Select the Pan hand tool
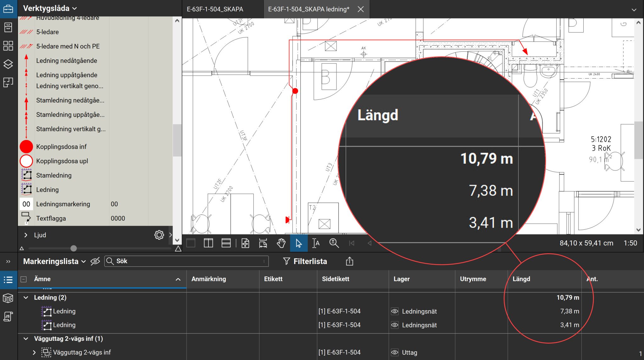This screenshot has height=360, width=644. (x=281, y=243)
